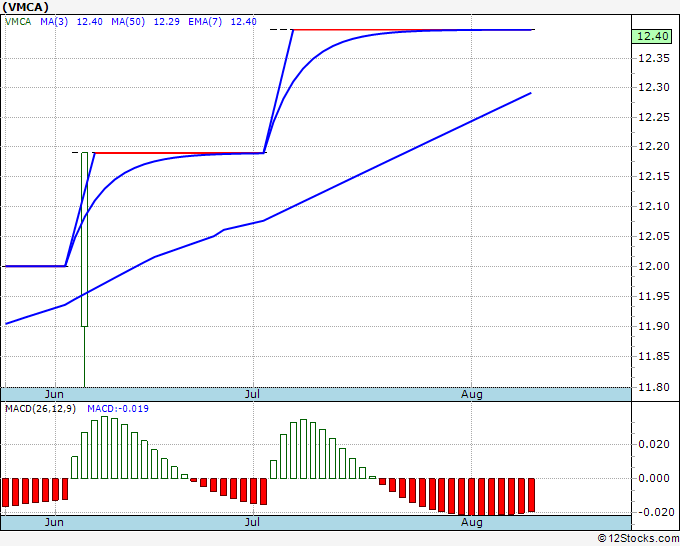Select the 12.40 value beside EMA(7)
The height and width of the screenshot is (546, 680).
click(x=243, y=22)
